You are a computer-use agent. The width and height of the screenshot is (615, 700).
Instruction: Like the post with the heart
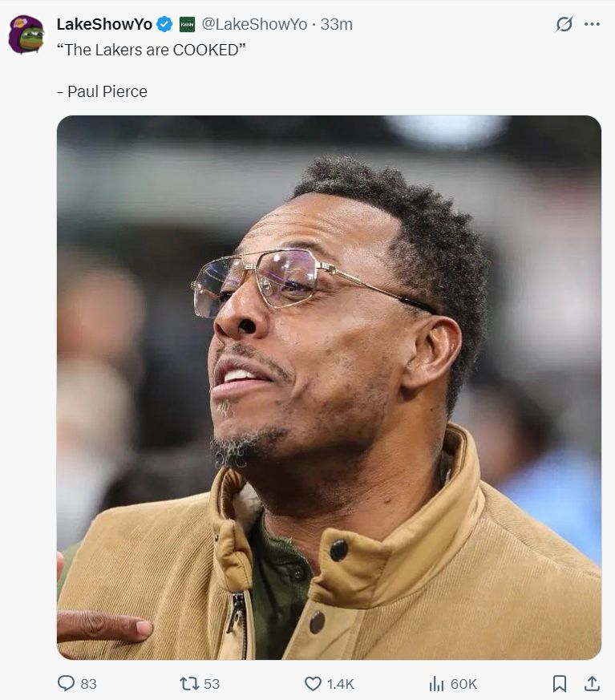[313, 683]
